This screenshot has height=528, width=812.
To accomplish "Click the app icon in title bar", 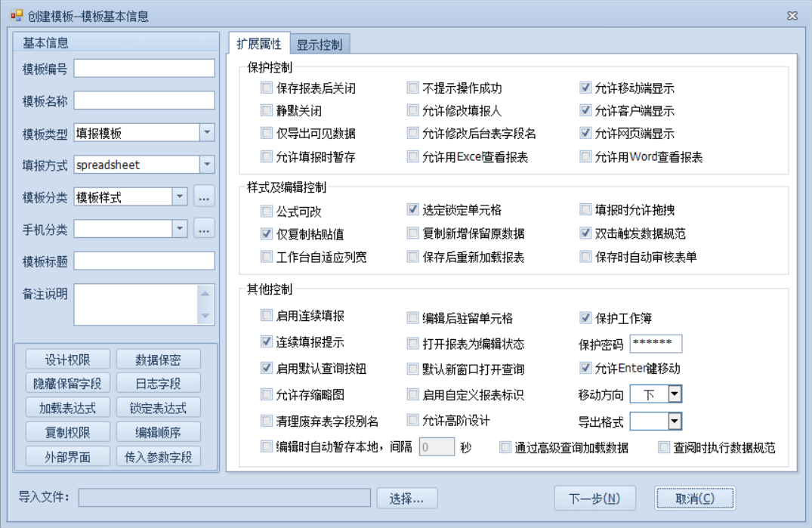I will (17, 15).
